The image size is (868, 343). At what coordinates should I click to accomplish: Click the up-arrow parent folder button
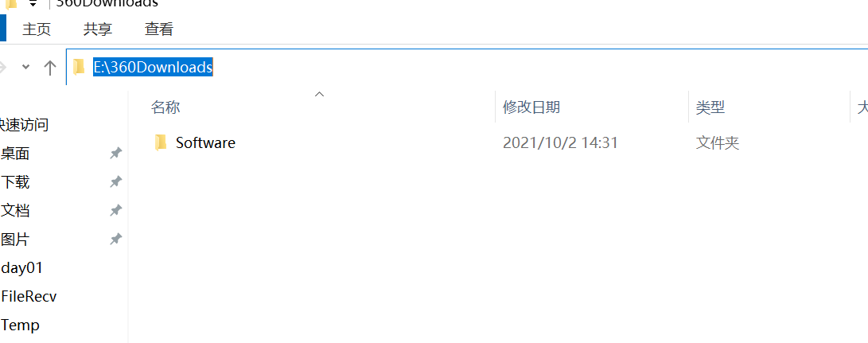pyautogui.click(x=50, y=68)
